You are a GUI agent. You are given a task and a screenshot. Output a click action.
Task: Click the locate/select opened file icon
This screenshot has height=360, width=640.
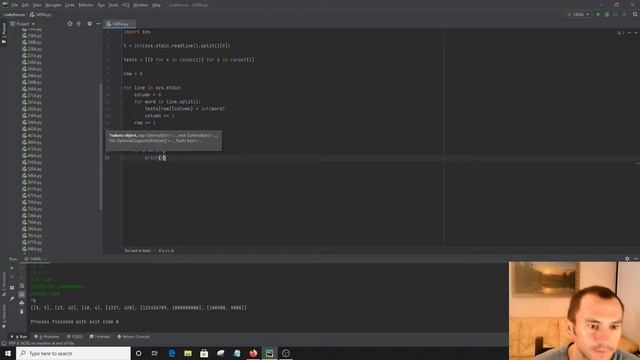tap(70, 24)
